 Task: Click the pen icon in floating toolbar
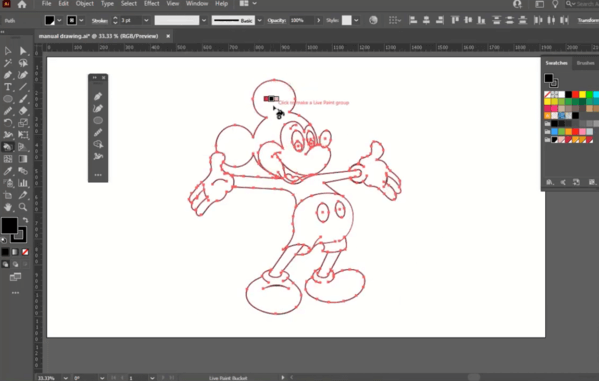[x=98, y=96]
